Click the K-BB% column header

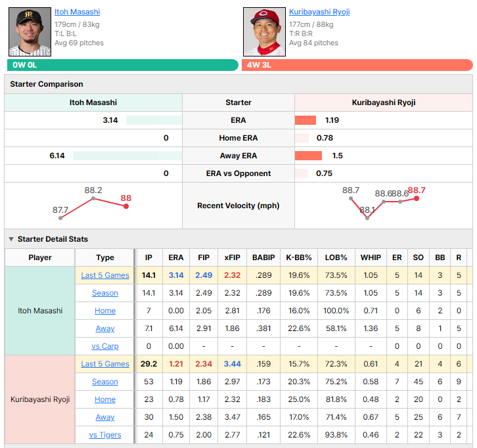[299, 258]
